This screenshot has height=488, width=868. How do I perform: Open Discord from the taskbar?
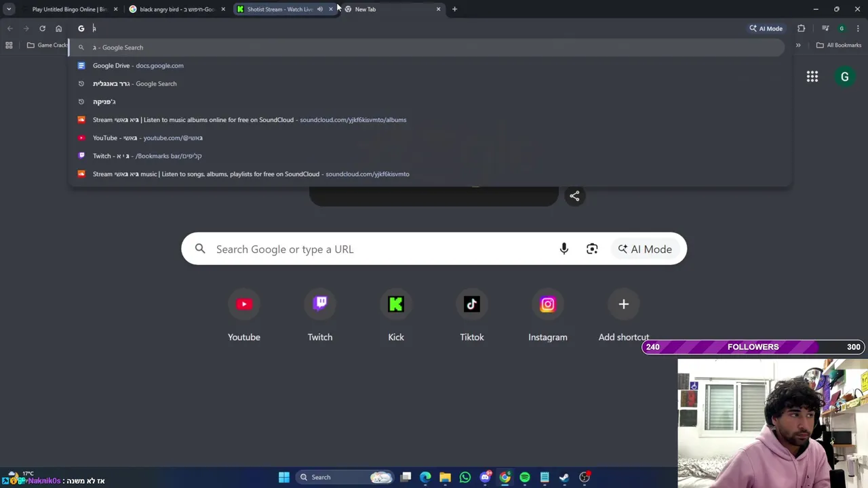coord(485,477)
